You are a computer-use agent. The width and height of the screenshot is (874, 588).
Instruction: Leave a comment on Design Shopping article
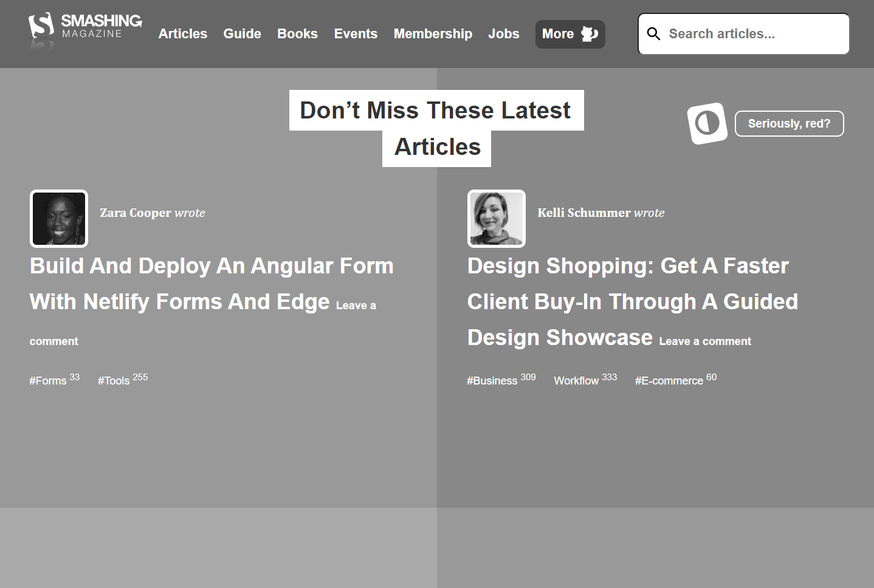(x=705, y=341)
